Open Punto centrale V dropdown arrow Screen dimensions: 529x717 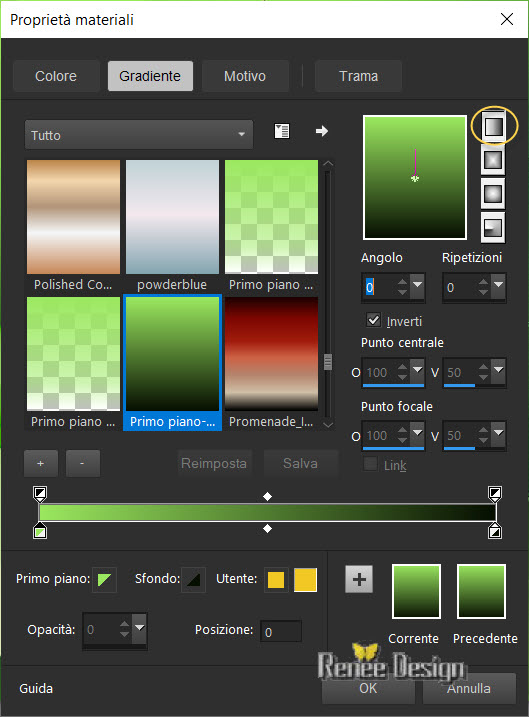[498, 371]
